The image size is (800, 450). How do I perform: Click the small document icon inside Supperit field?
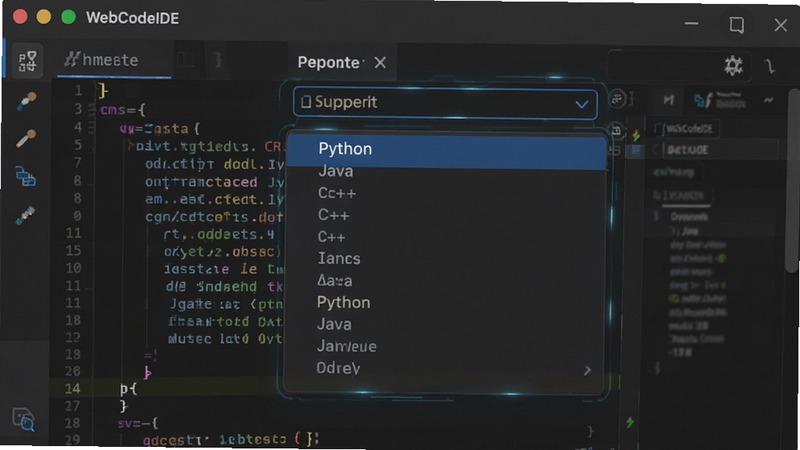click(306, 102)
